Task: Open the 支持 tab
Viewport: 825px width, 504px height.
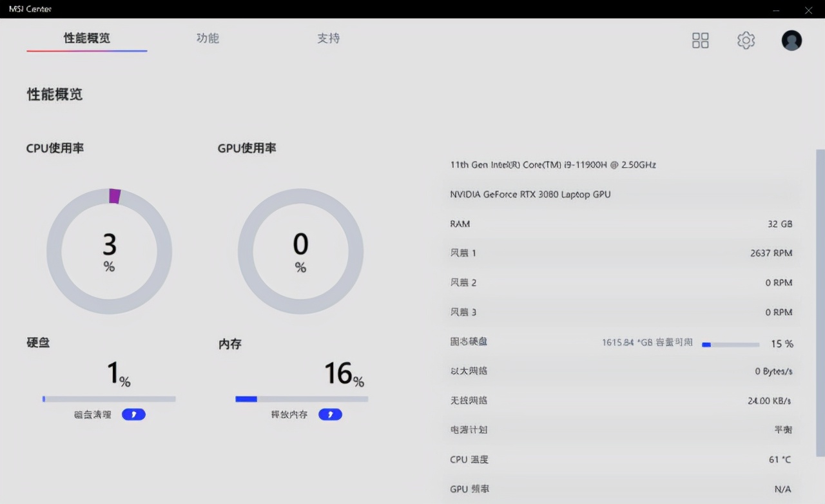Action: 328,38
